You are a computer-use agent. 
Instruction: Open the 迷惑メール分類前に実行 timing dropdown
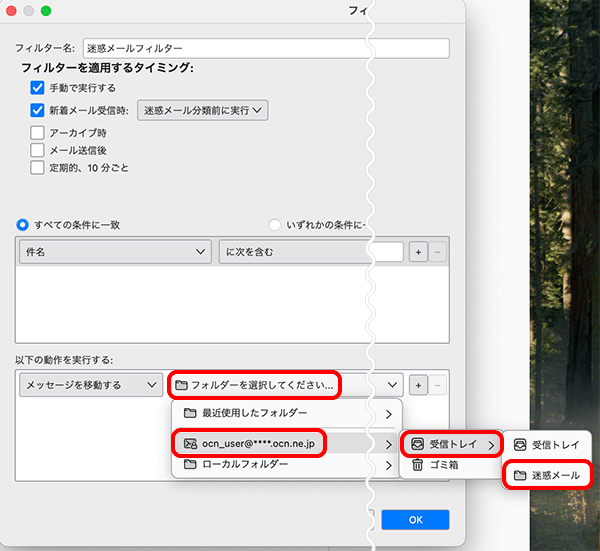click(203, 111)
